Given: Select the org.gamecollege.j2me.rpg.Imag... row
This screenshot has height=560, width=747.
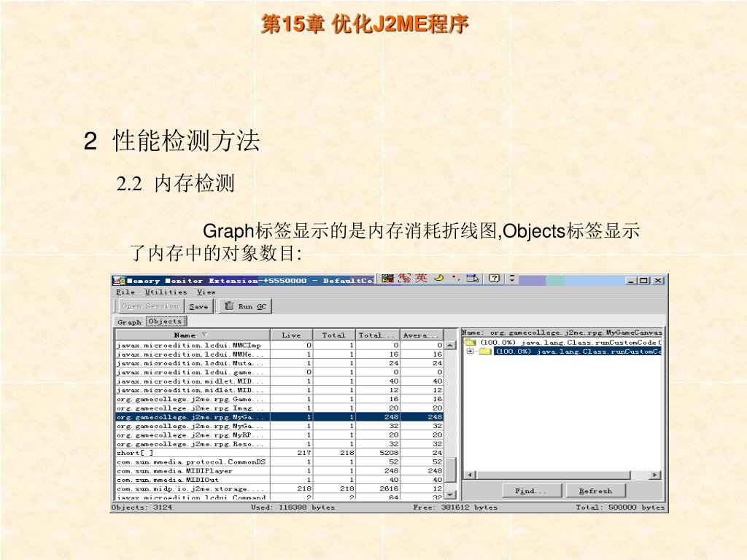Looking at the screenshot, I should (279, 408).
